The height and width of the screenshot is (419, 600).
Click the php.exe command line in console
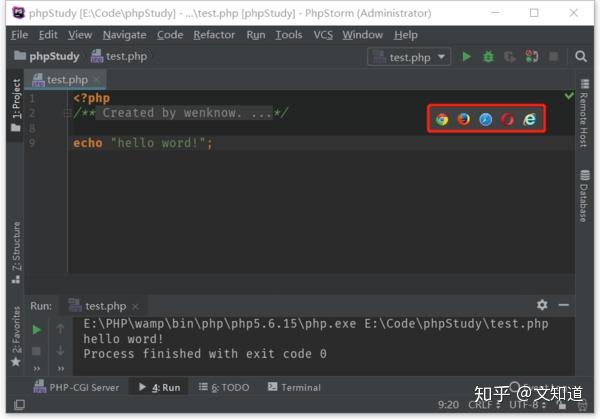[x=316, y=324]
